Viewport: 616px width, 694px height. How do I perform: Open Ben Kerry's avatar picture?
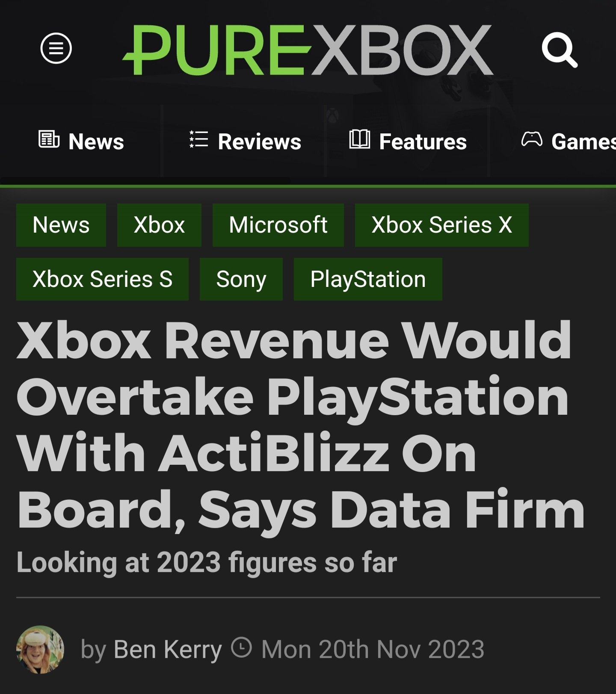point(40,650)
